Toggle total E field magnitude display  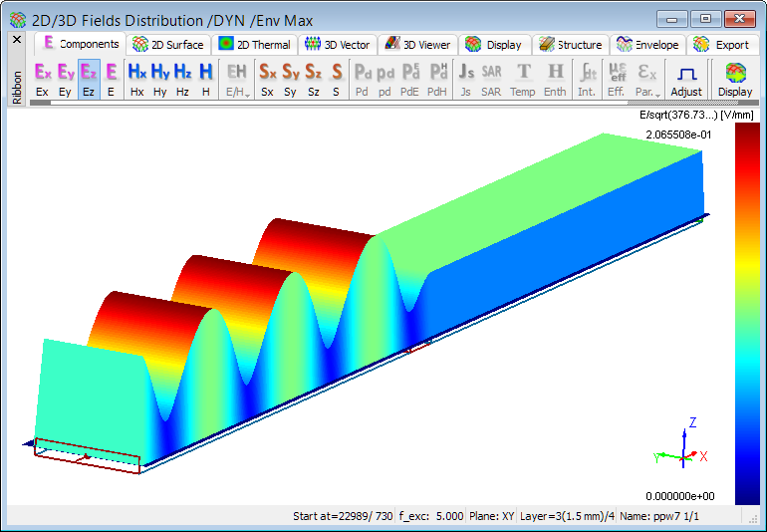click(112, 78)
